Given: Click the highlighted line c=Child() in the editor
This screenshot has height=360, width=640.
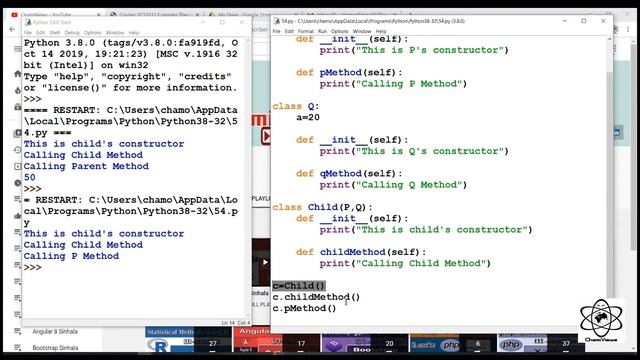Looking at the screenshot, I should (299, 286).
